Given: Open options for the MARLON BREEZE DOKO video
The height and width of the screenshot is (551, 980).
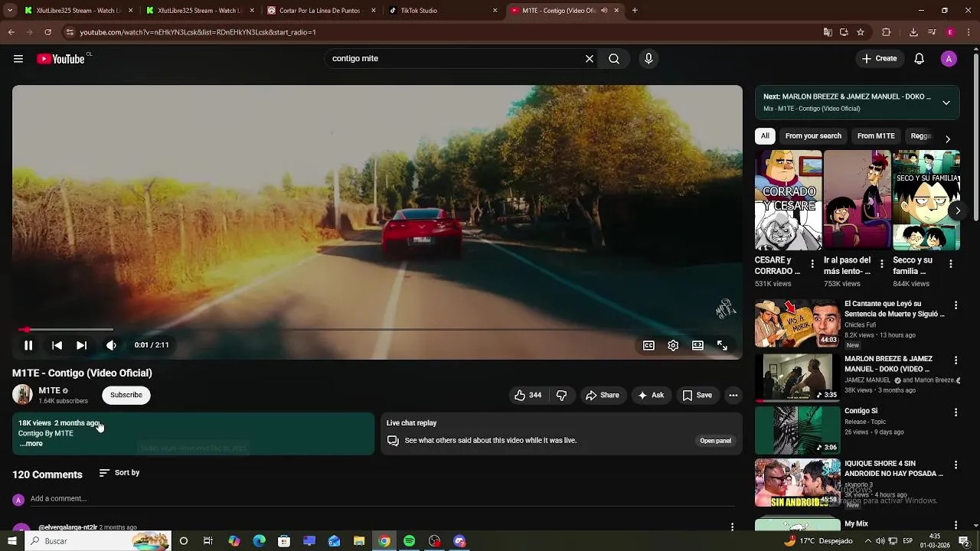Looking at the screenshot, I should (x=955, y=360).
